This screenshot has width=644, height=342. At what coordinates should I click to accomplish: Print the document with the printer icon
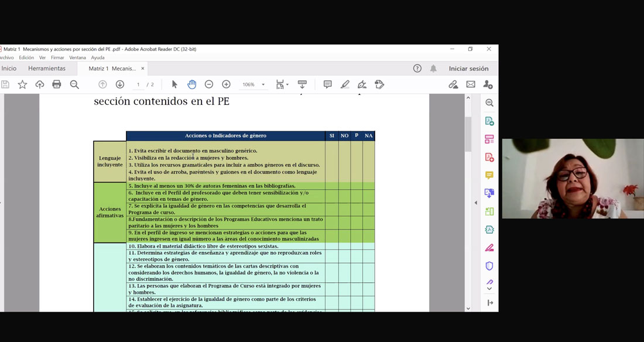pyautogui.click(x=57, y=85)
